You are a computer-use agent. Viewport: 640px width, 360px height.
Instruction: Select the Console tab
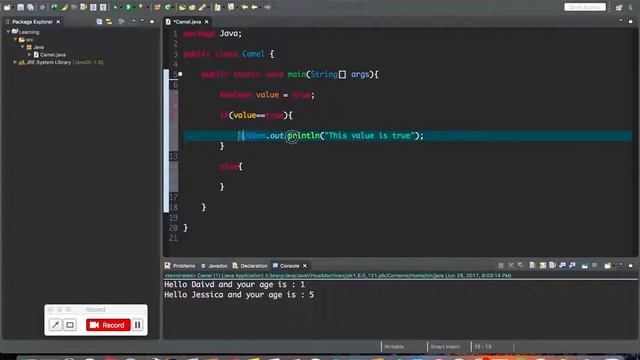tap(289, 266)
